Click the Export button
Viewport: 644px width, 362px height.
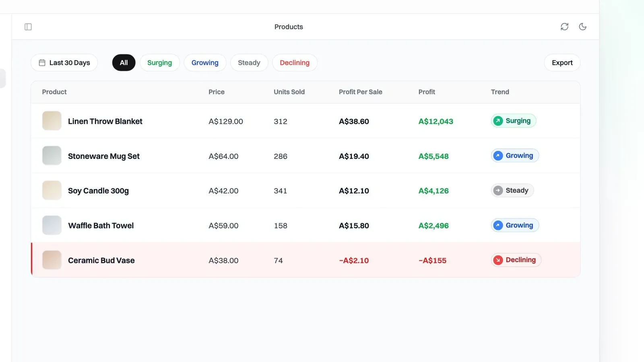point(562,63)
